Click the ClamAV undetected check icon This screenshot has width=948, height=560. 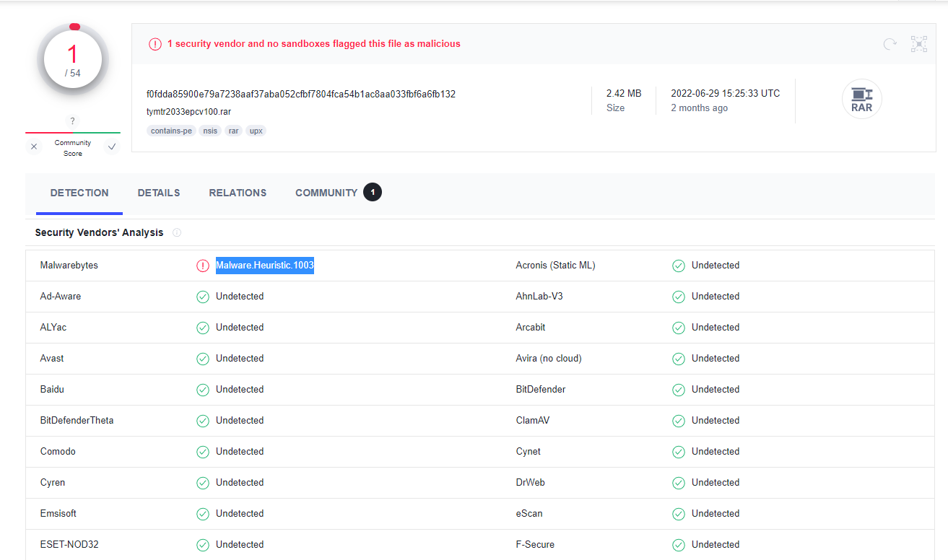click(679, 421)
